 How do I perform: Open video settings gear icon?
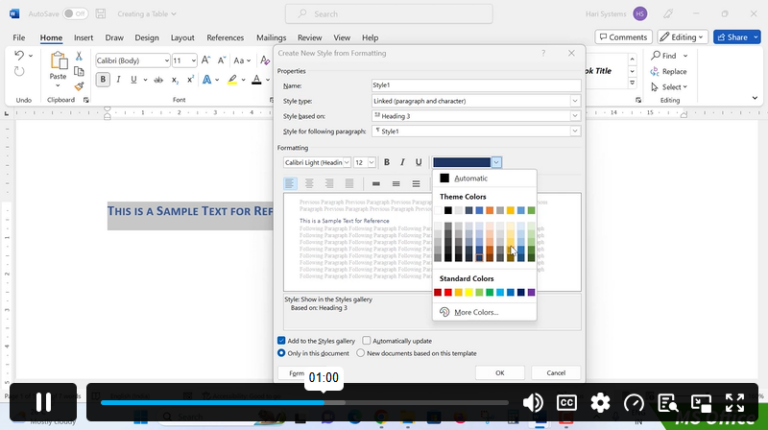(600, 403)
